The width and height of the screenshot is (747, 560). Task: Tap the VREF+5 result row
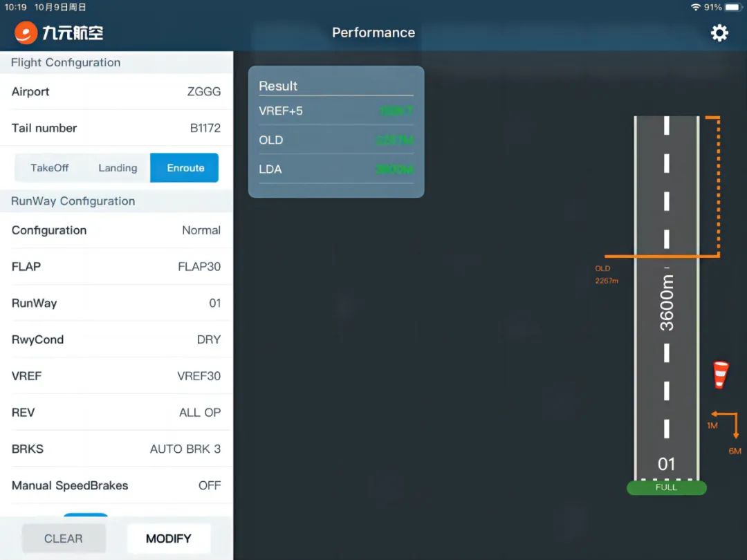pyautogui.click(x=335, y=111)
